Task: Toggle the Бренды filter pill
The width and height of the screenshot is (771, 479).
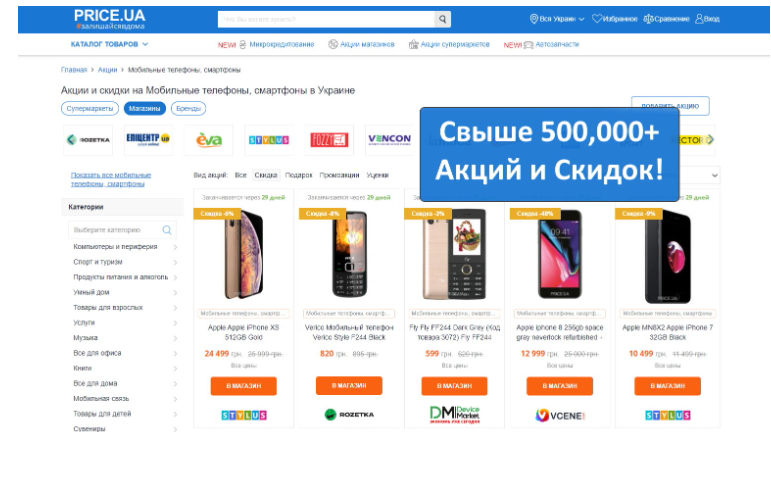Action: (188, 108)
